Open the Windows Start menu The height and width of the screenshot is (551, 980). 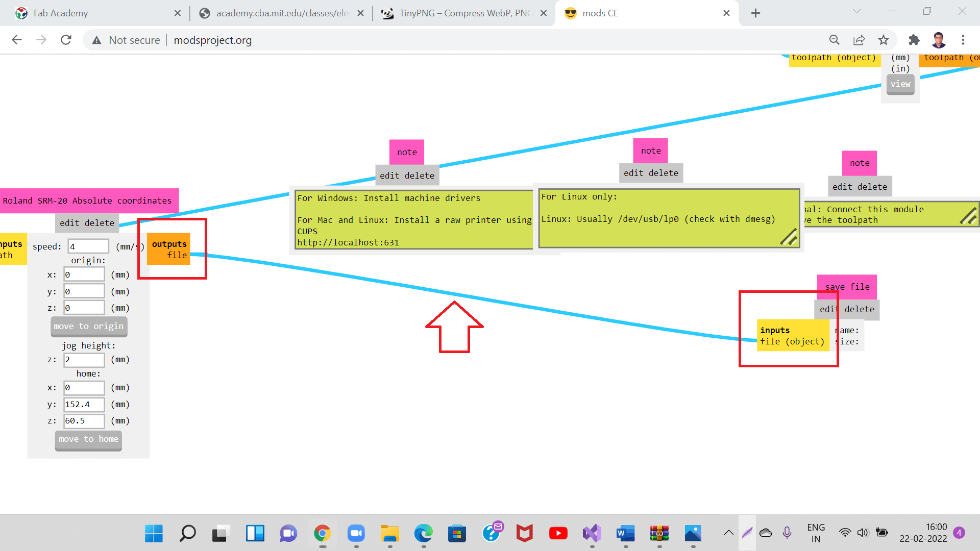tap(154, 534)
